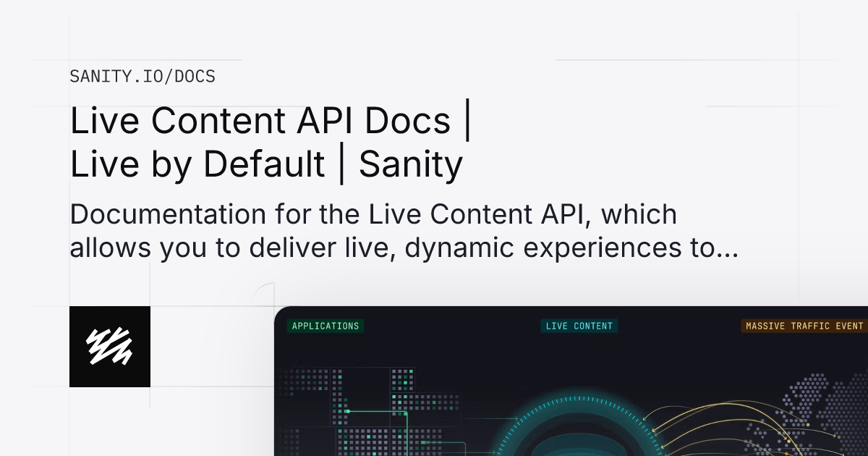Toggle the APPLICATIONS badge

click(325, 326)
